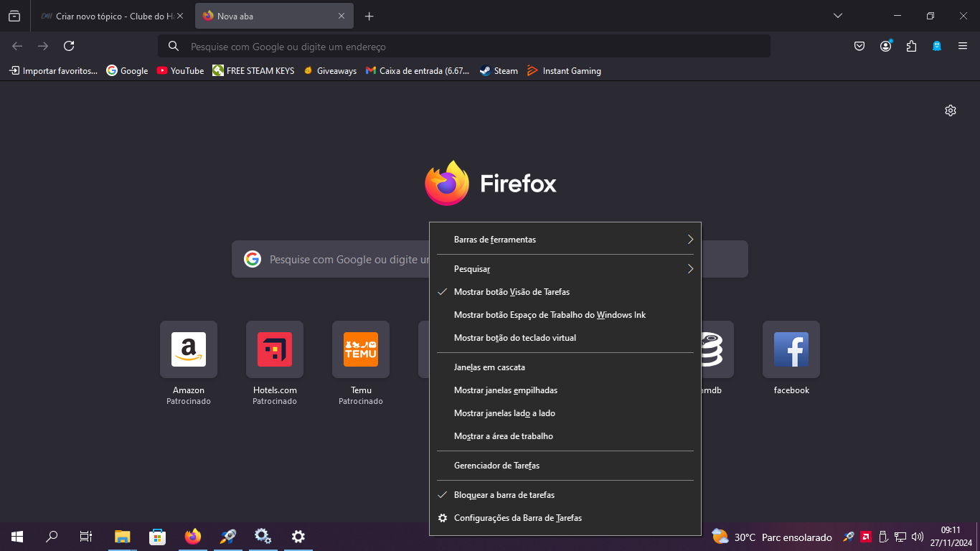Go back one page
Screen dimensions: 980x551
[x=17, y=46]
